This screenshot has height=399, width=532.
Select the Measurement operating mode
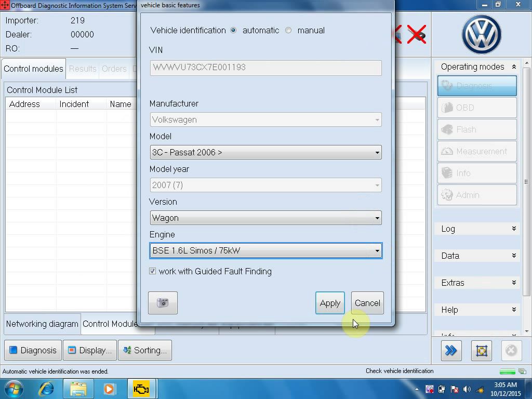click(477, 151)
